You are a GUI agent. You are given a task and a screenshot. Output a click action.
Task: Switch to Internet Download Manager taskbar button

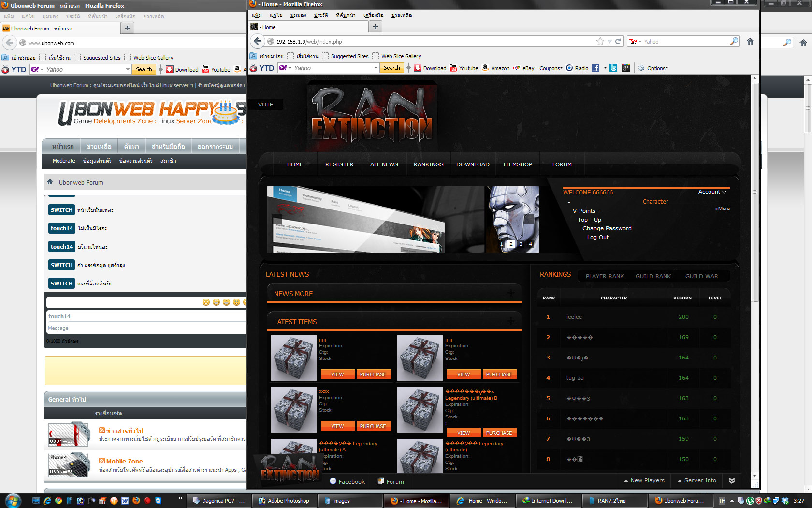click(x=548, y=501)
